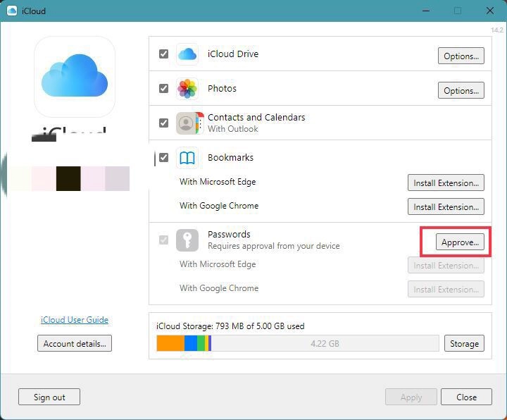The height and width of the screenshot is (420, 507).
Task: Click the Apply button
Action: tap(411, 397)
